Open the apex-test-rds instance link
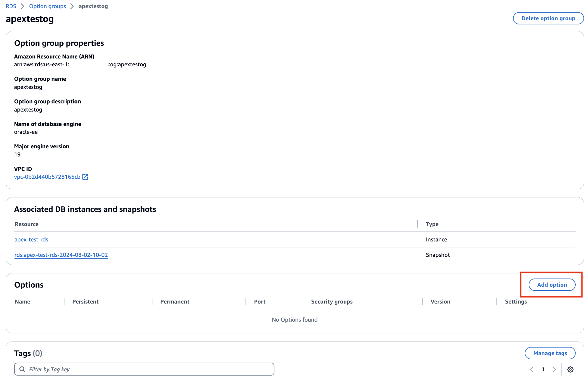588x381 pixels. (31, 240)
